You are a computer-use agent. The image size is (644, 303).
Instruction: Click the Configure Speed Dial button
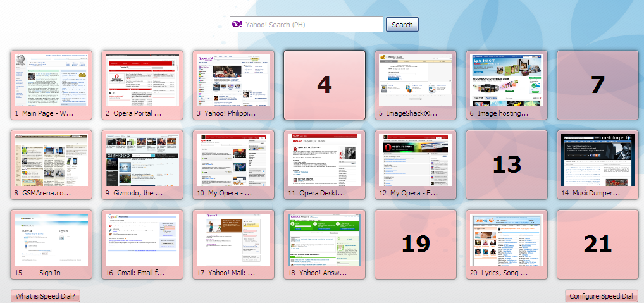601,296
